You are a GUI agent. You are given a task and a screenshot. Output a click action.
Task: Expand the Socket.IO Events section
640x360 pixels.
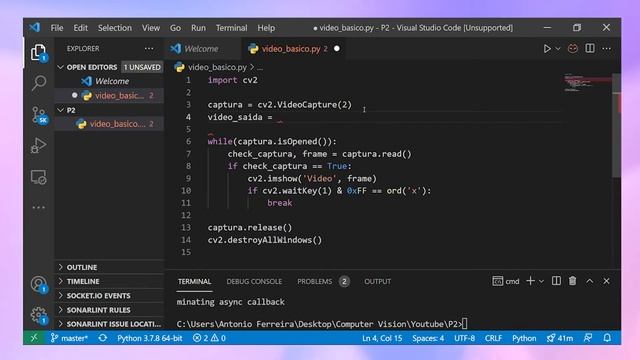coord(109,296)
